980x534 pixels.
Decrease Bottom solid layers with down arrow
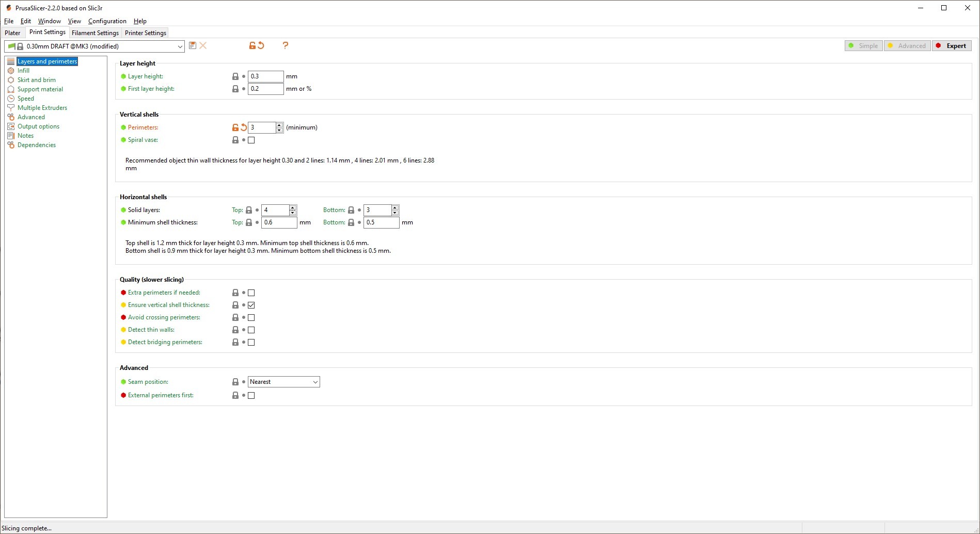point(395,213)
